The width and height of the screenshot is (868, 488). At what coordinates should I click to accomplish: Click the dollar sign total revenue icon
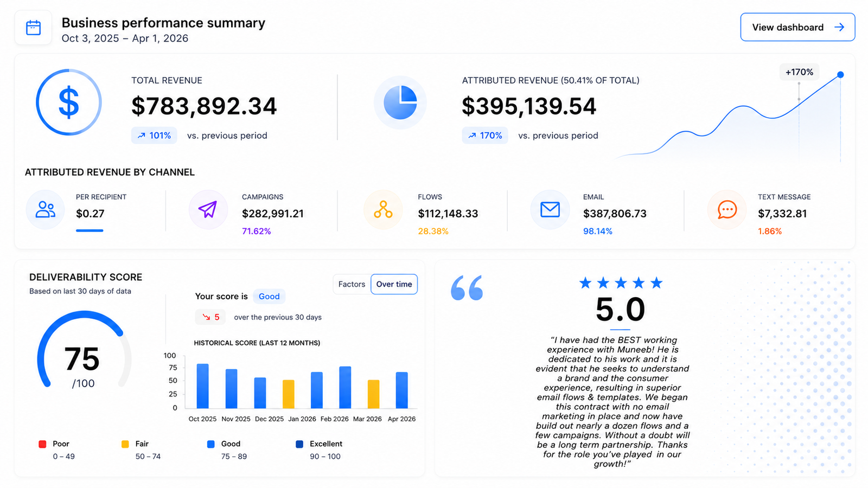tap(69, 102)
